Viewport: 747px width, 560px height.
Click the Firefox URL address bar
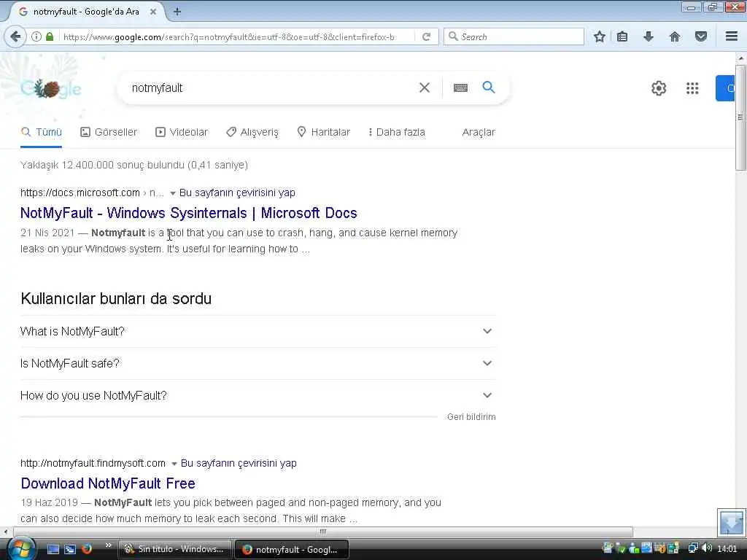[228, 36]
